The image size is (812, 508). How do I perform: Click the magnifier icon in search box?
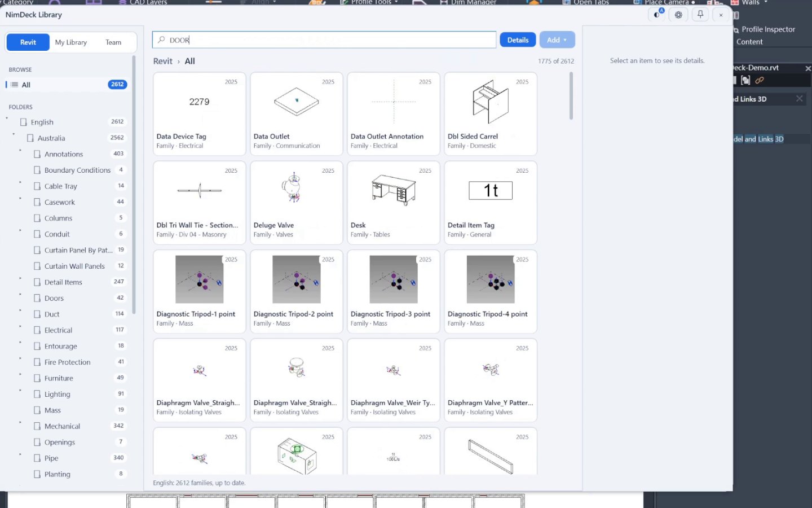[161, 40]
